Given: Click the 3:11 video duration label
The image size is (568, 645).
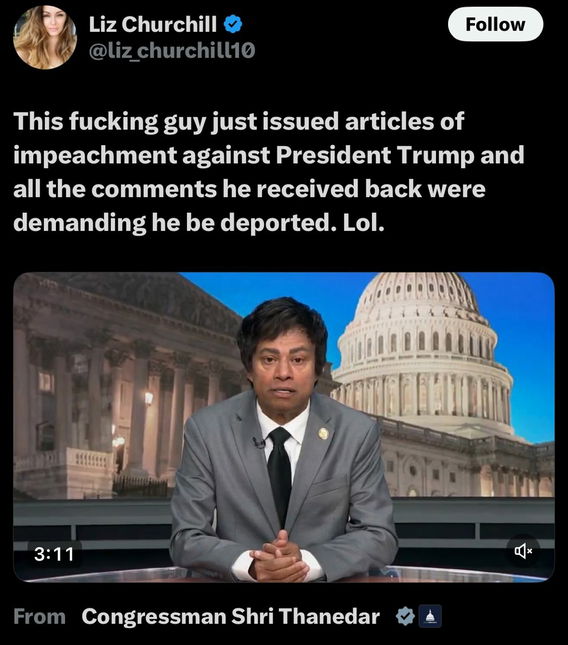Looking at the screenshot, I should [x=54, y=554].
